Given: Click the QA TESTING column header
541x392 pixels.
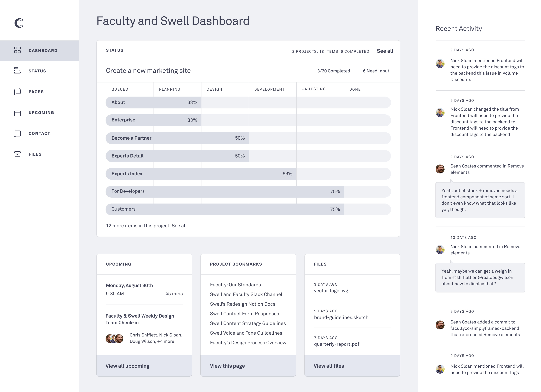Looking at the screenshot, I should pyautogui.click(x=314, y=89).
